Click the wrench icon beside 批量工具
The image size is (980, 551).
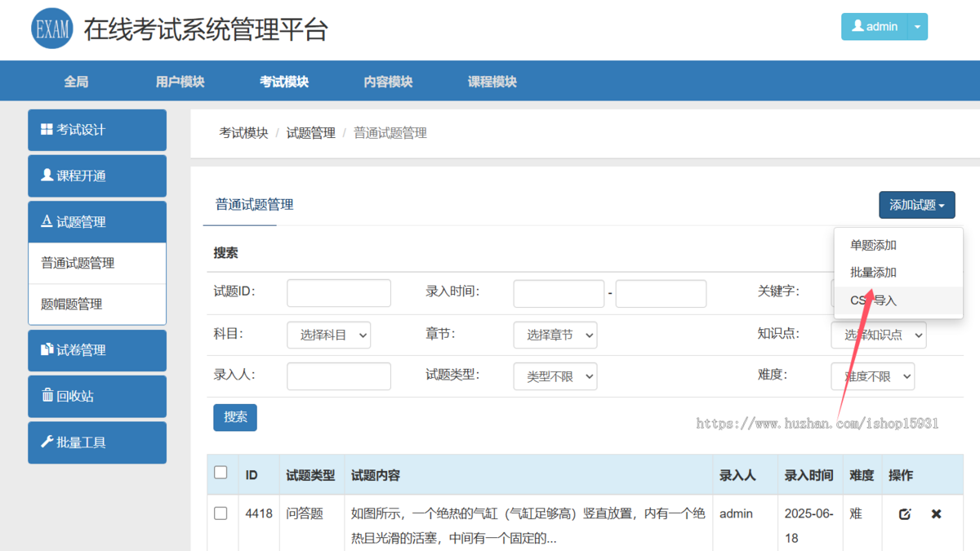point(47,442)
